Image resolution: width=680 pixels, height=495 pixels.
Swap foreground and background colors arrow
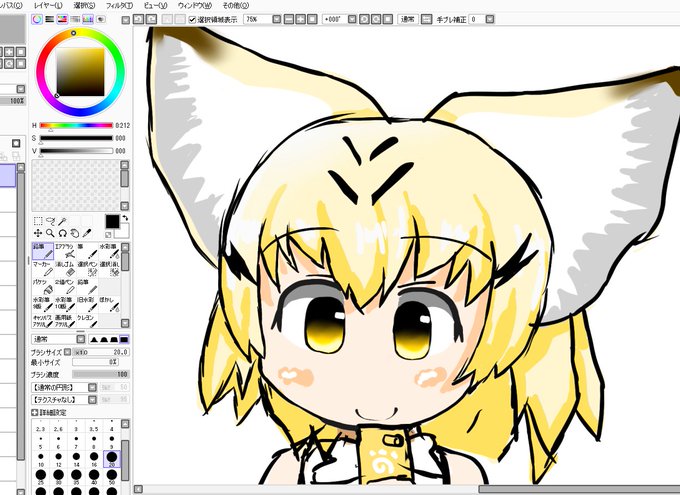coord(125,218)
